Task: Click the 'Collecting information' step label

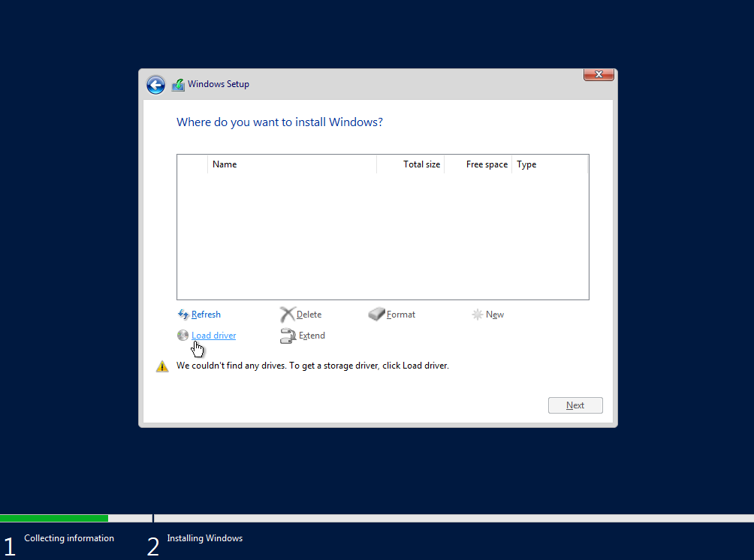Action: (69, 538)
